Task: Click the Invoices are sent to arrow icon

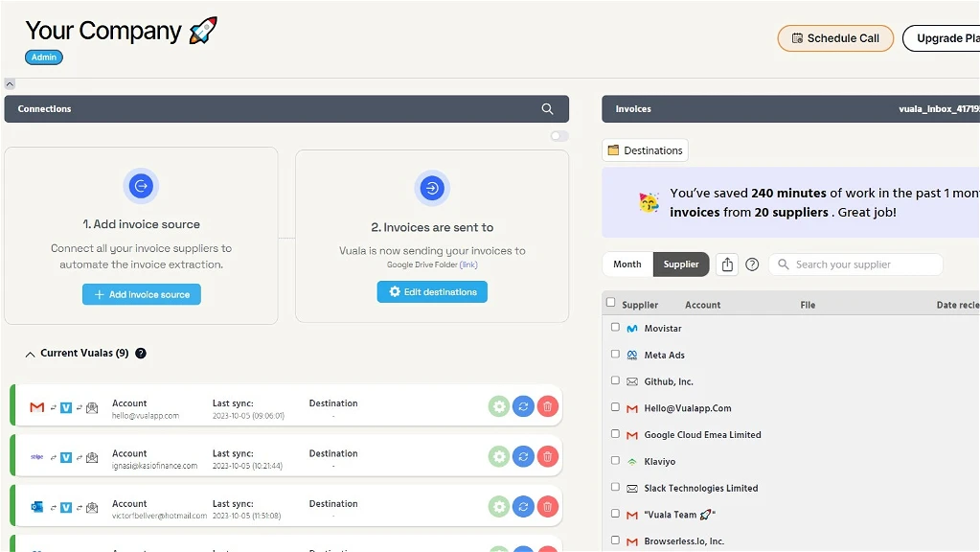Action: point(432,188)
